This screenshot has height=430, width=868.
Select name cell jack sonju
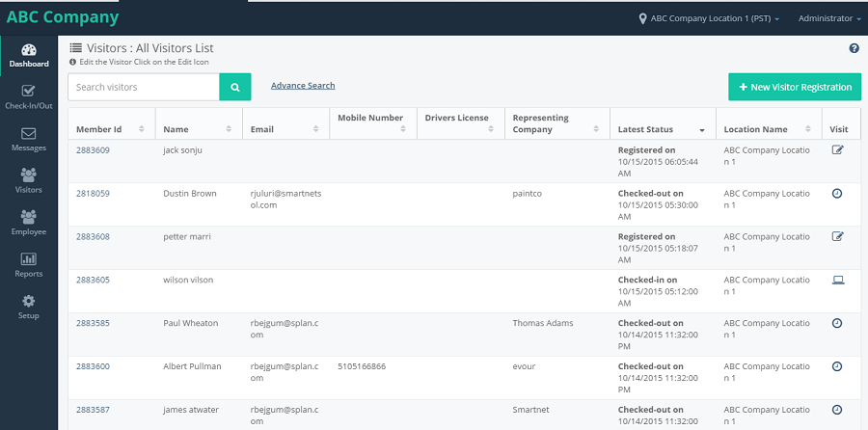(182, 150)
